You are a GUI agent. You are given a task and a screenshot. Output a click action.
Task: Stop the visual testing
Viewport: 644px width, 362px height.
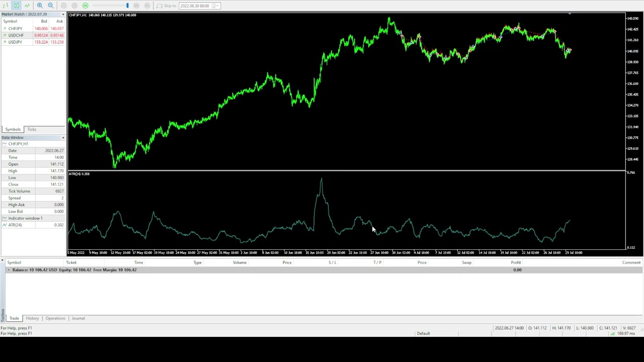74,6
